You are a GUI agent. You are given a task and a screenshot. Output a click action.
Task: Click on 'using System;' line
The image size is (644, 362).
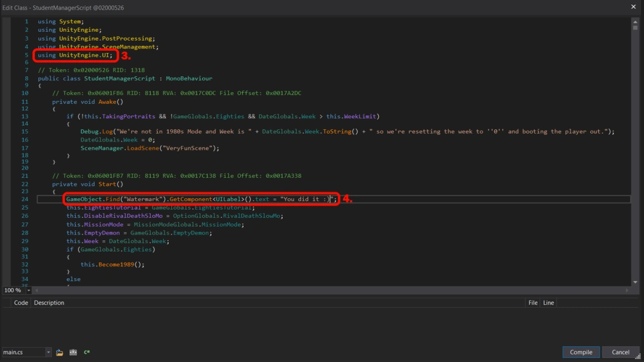click(x=61, y=21)
